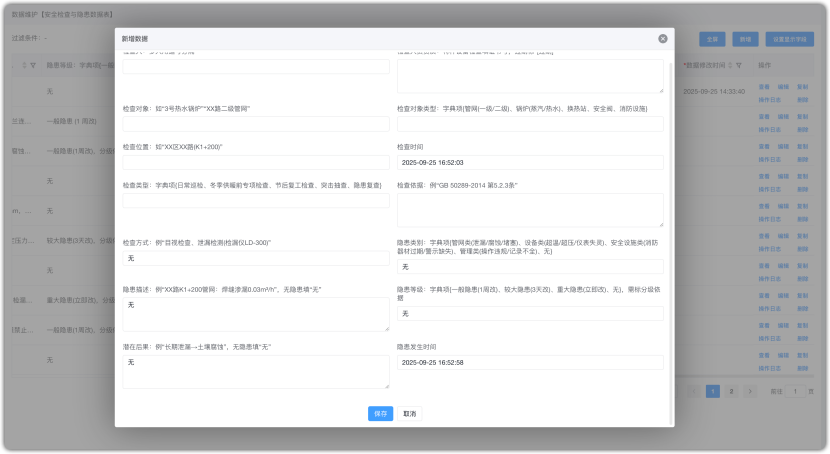
Task: Click the 操作 column header
Action: pyautogui.click(x=764, y=65)
